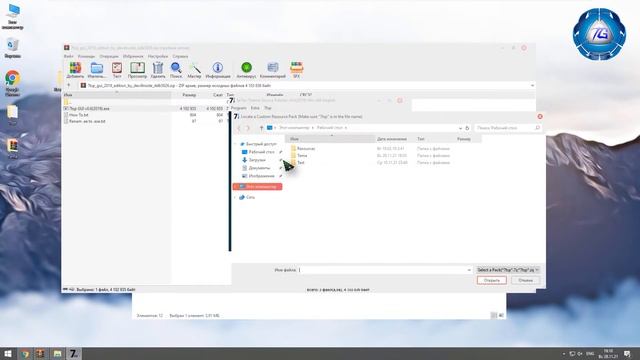
Task: Click the SFX toolbar icon
Action: tap(297, 70)
